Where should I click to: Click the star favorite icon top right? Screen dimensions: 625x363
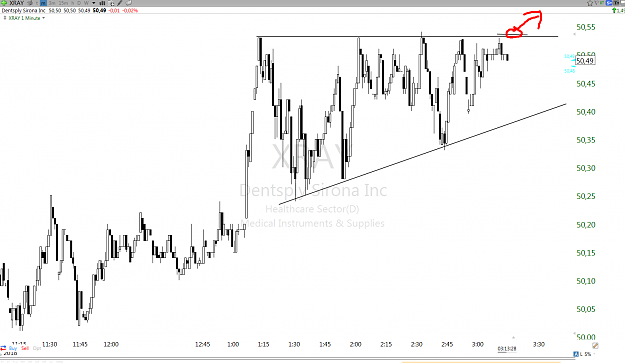pyautogui.click(x=590, y=3)
